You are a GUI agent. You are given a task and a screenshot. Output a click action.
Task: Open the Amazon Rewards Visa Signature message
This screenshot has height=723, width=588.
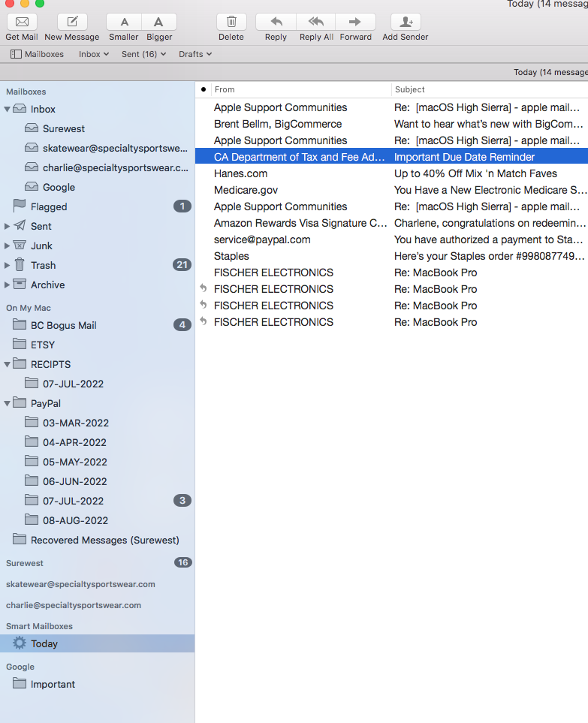pos(391,223)
